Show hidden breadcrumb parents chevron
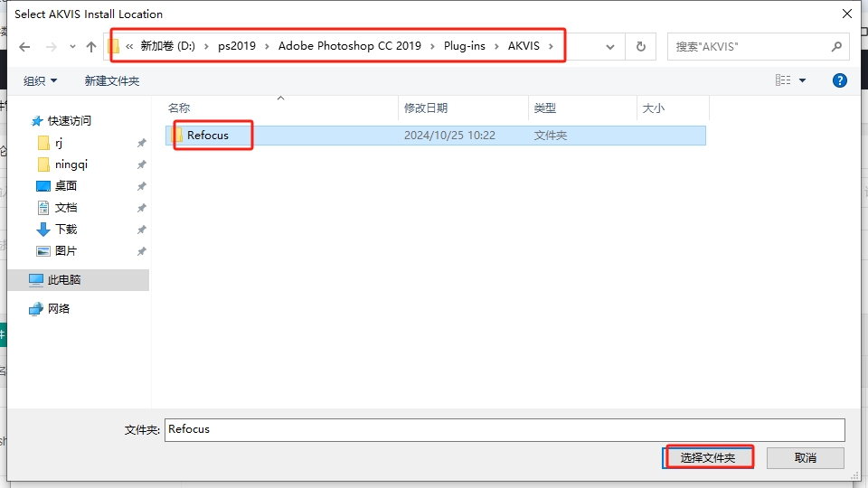Screen dimensions: 868x488 [129, 46]
